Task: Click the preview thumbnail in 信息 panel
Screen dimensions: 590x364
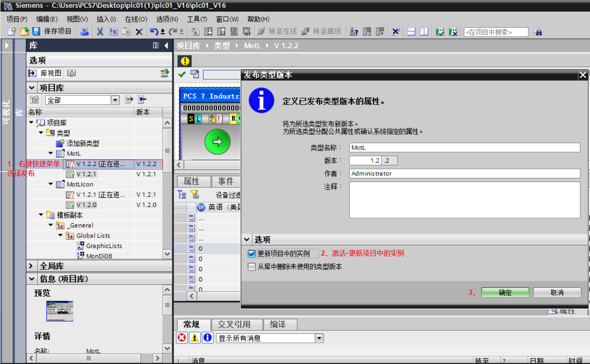Action: 60,311
